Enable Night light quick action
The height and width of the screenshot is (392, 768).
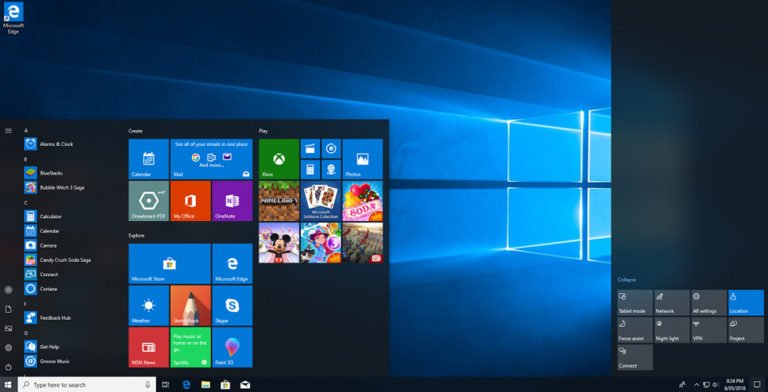click(672, 330)
